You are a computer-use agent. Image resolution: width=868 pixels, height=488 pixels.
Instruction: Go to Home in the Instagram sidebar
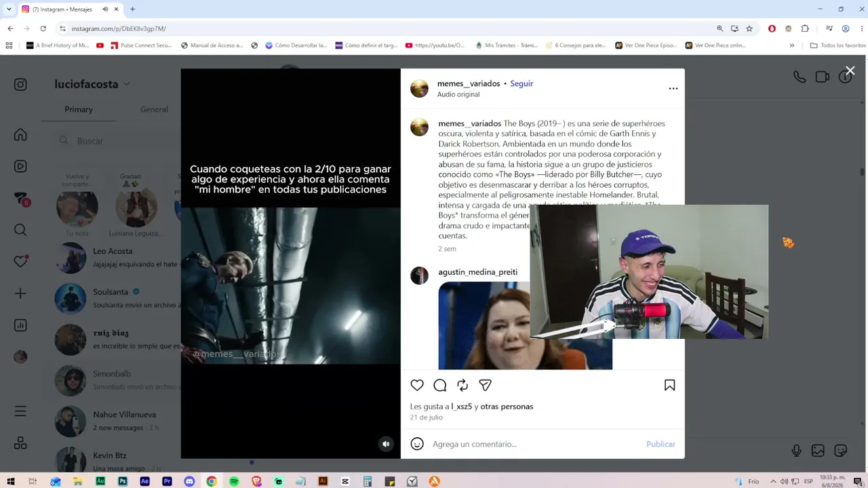pos(20,135)
